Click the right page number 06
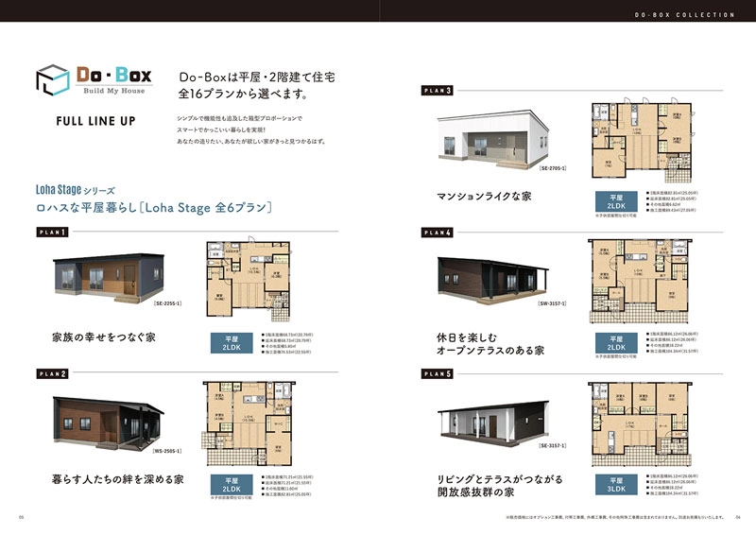Screen dimensions: 756x535 738,517
